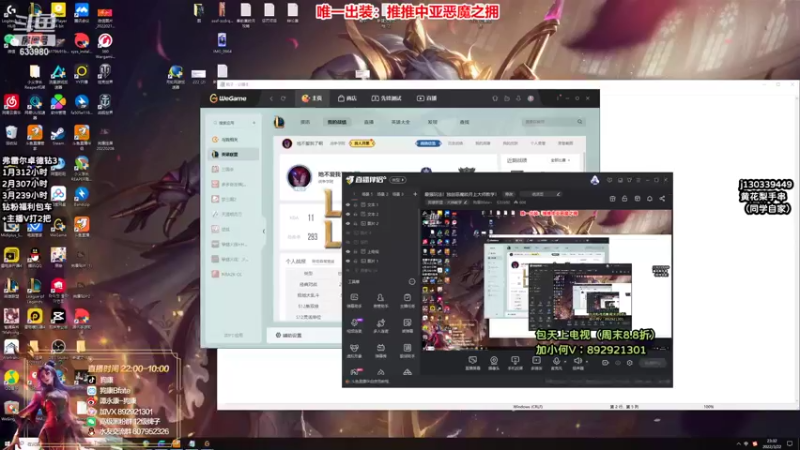Open the 多人连麦 co-stream tool
The height and width of the screenshot is (450, 800).
(381, 326)
